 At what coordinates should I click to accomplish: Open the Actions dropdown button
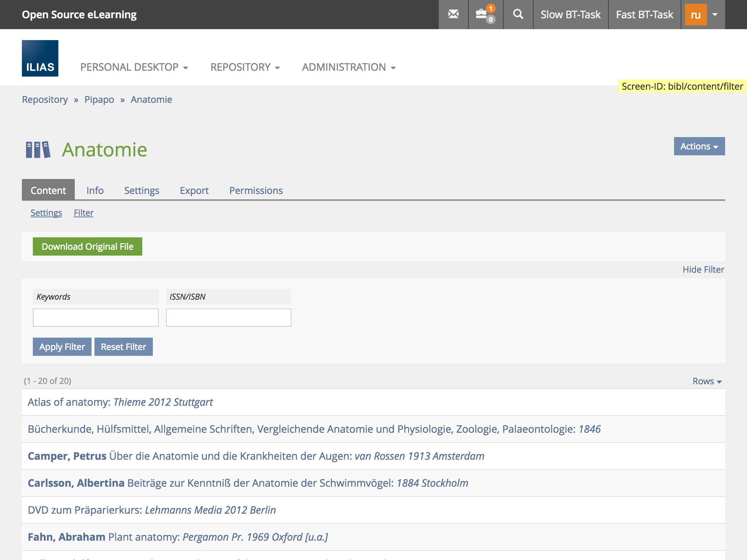[699, 146]
